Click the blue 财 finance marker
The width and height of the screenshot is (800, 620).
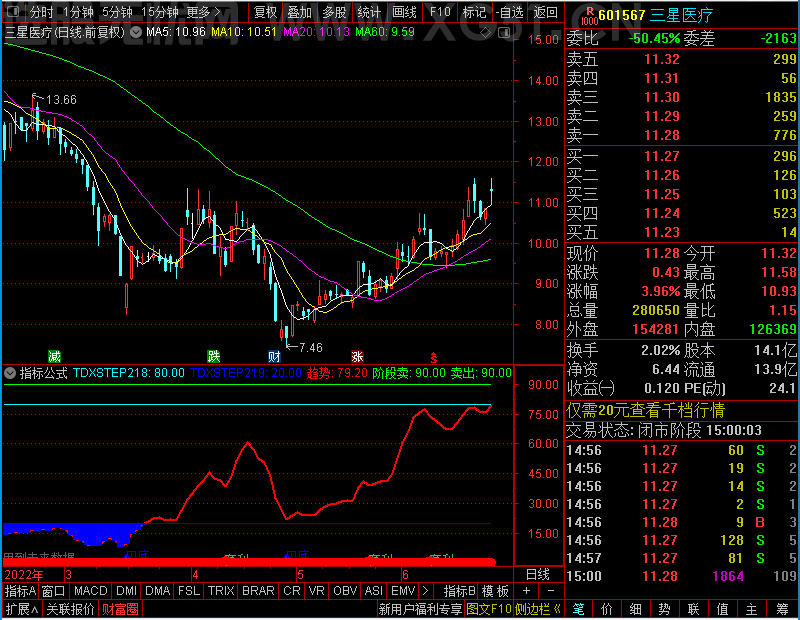[x=274, y=356]
